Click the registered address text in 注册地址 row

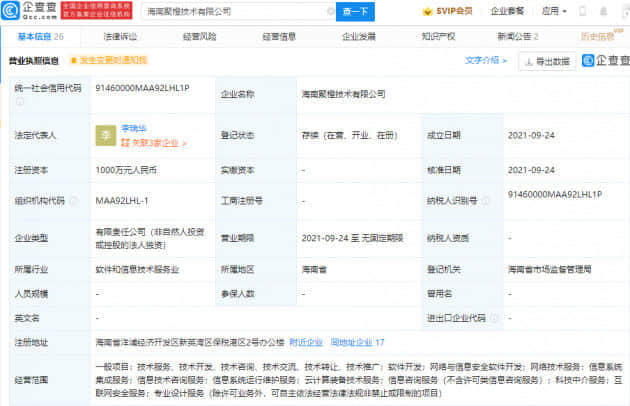[x=190, y=342]
